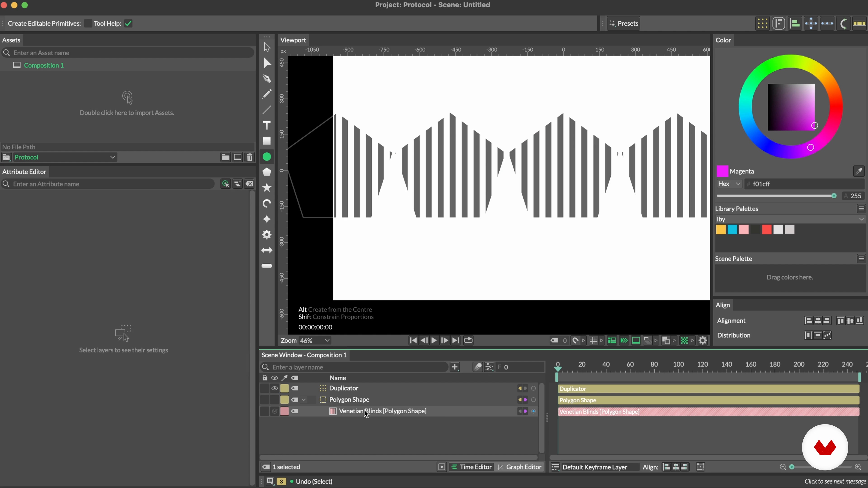
Task: Switch to the Attribute Editor tab
Action: (24, 172)
